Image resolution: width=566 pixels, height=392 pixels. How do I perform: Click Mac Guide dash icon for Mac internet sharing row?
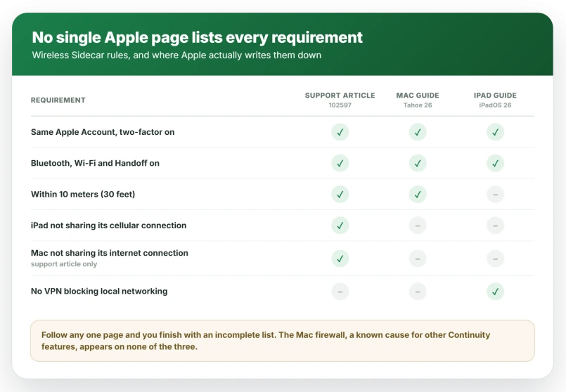(418, 259)
